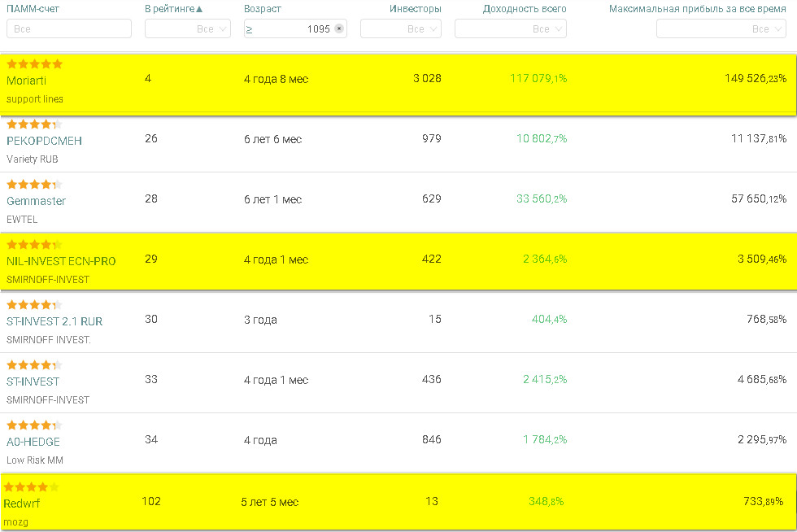The height and width of the screenshot is (532, 797).
Task: Open the NIL-INVEST ECN-PRO account link
Action: [61, 261]
